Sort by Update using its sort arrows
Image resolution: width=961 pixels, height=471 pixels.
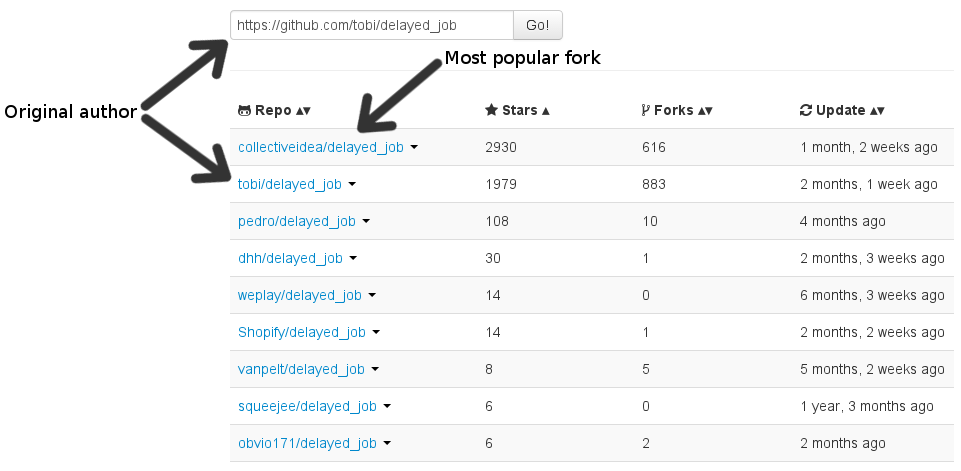[877, 111]
